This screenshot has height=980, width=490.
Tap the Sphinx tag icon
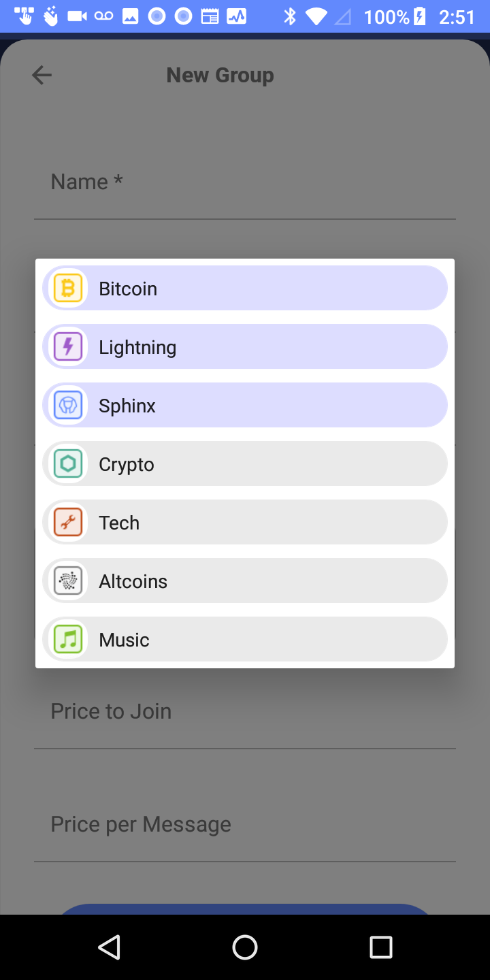[68, 406]
